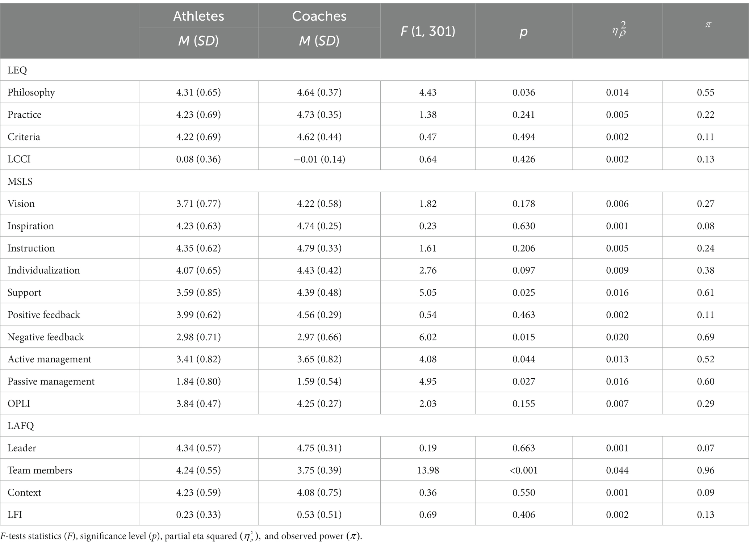Select Coaches value 4.56 (0.29)
749x560 pixels.
(x=319, y=315)
